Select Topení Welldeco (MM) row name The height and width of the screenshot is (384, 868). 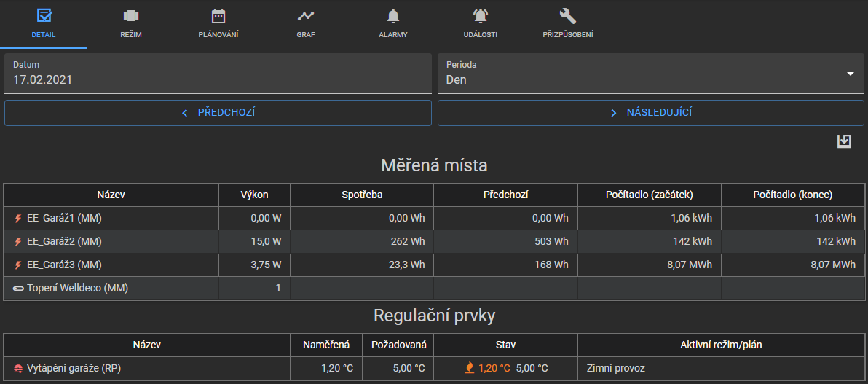click(x=77, y=288)
